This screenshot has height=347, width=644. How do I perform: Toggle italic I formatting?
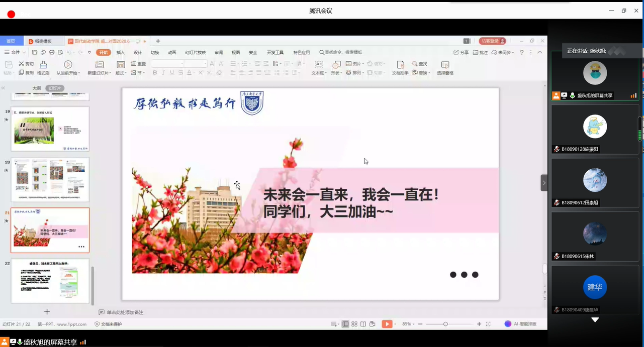[164, 73]
